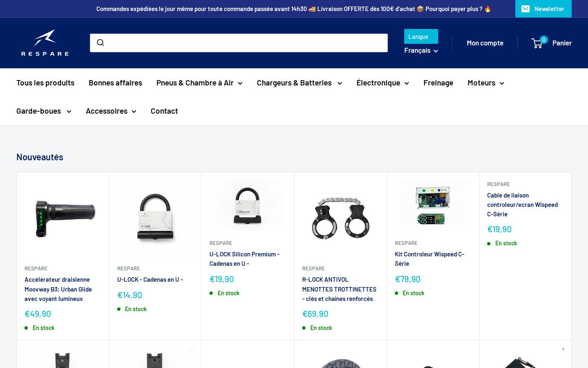Screen dimensions: 588x368
Task: Open the Français language dropdown
Action: tap(421, 50)
